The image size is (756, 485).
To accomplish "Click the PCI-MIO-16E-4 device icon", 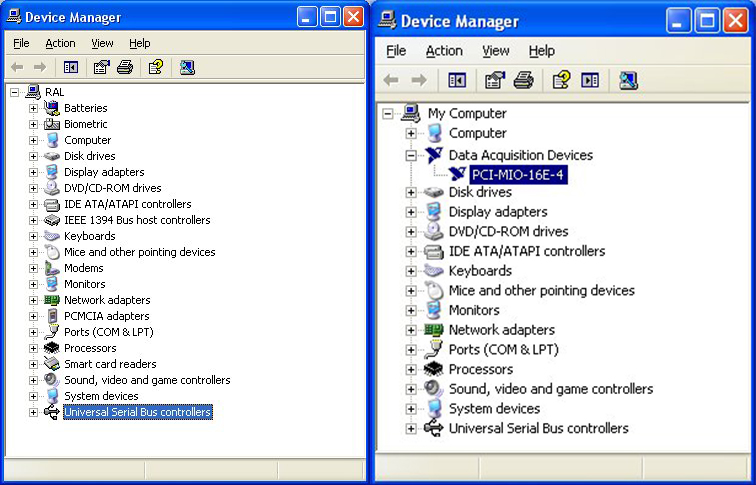I will pos(457,174).
